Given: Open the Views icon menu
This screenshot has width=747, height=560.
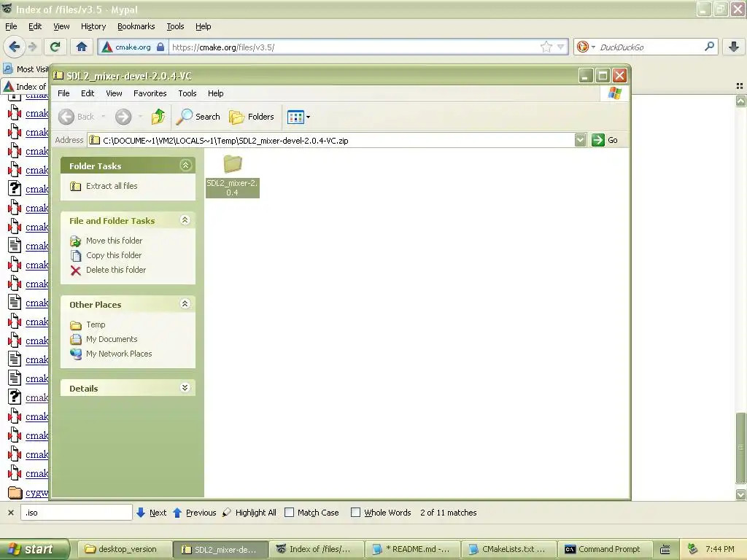Looking at the screenshot, I should (298, 117).
